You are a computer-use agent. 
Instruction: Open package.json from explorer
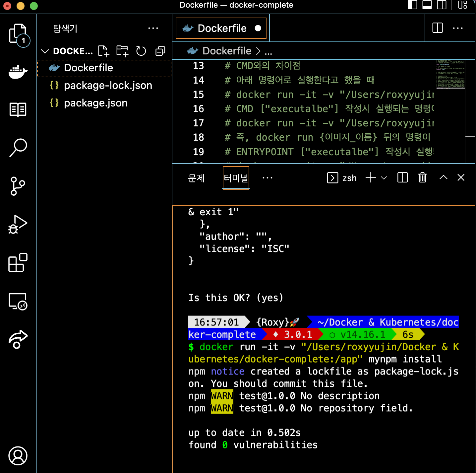[104, 103]
